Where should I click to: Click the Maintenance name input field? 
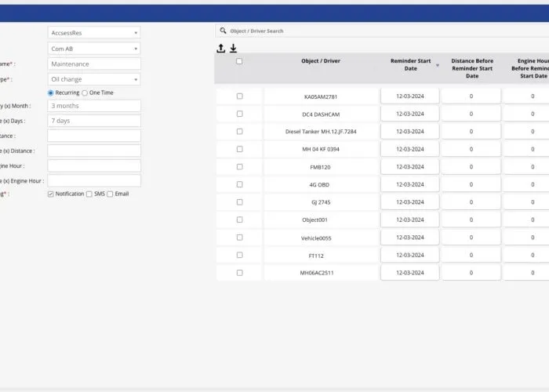tap(94, 64)
